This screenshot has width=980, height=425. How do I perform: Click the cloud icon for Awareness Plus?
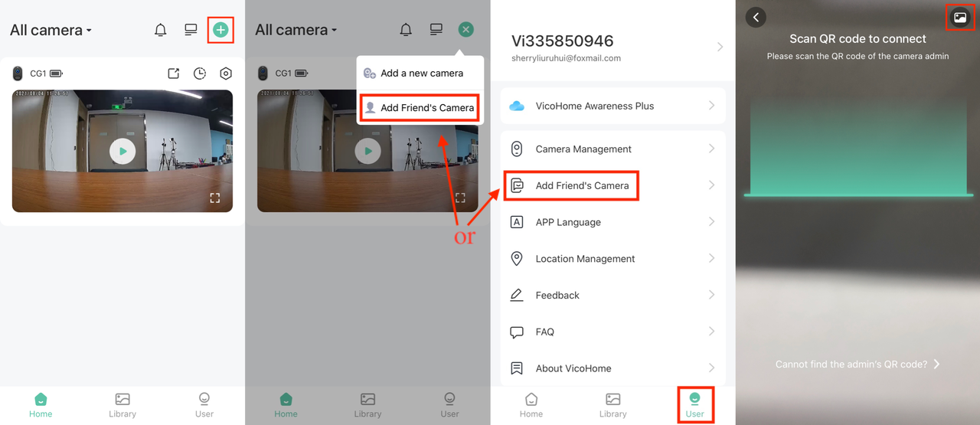point(517,106)
